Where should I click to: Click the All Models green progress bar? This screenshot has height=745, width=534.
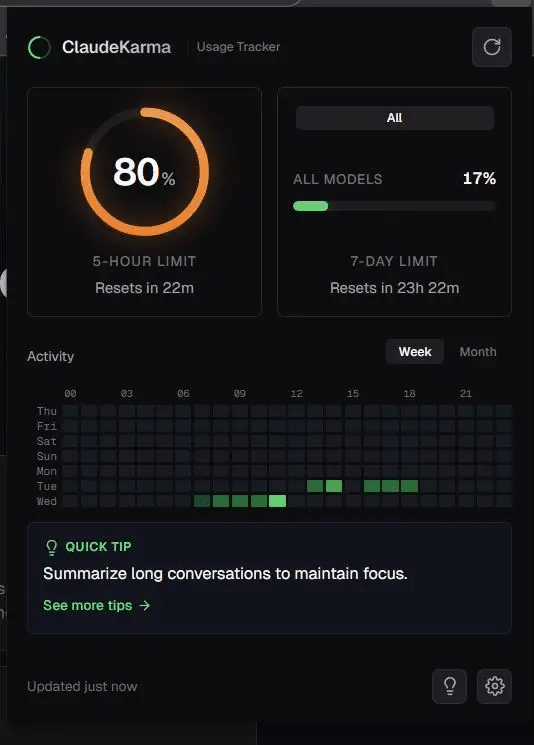pos(394,206)
